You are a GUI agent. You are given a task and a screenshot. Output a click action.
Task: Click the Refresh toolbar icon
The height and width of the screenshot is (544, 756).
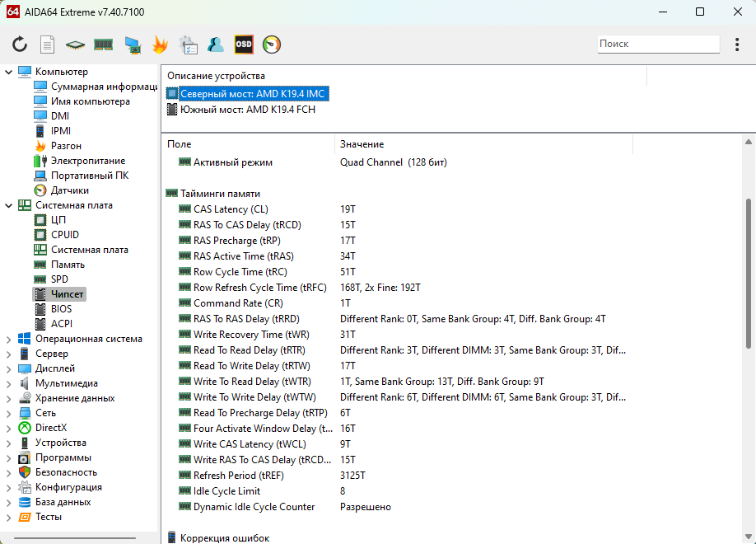[19, 45]
